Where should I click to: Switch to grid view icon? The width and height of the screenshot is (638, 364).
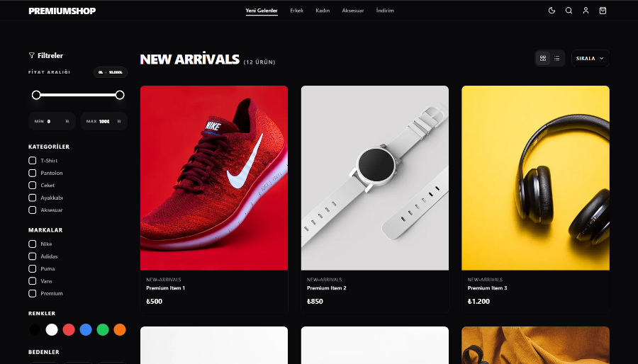point(543,58)
